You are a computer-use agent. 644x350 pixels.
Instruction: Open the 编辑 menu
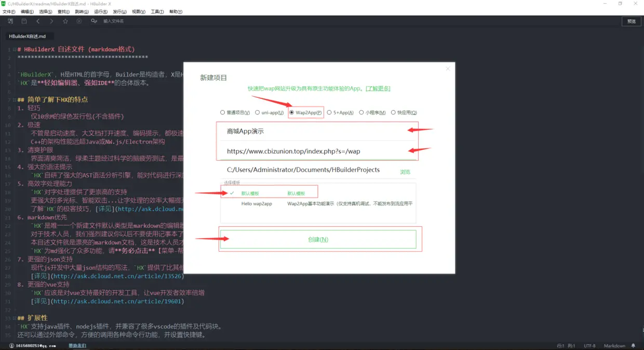tap(27, 11)
